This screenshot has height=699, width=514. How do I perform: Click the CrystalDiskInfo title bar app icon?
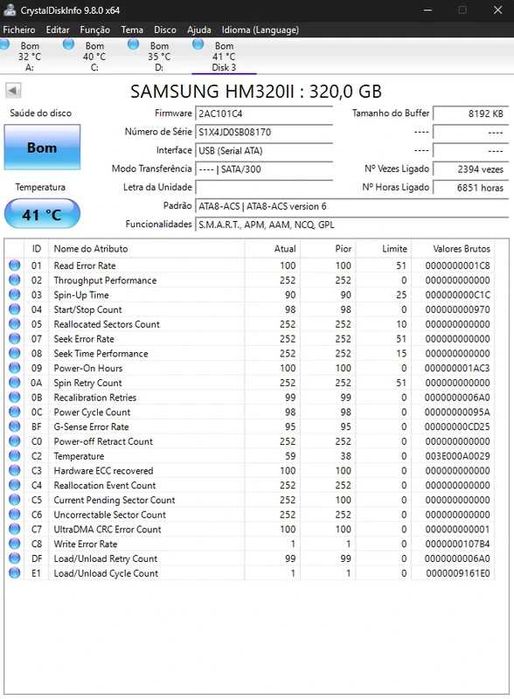point(9,10)
